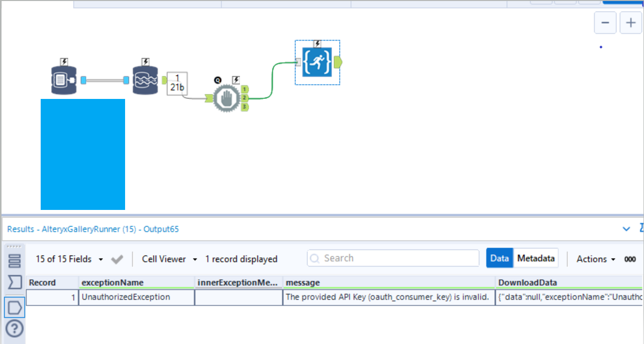The image size is (644, 344).
Task: Click the sigma icon in Results sidebar
Action: coord(14,282)
